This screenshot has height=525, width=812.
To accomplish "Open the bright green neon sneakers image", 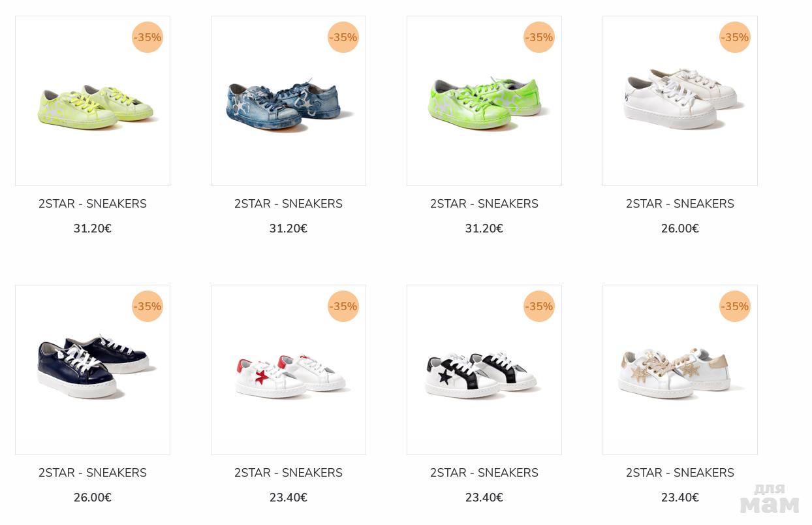I will tap(484, 101).
